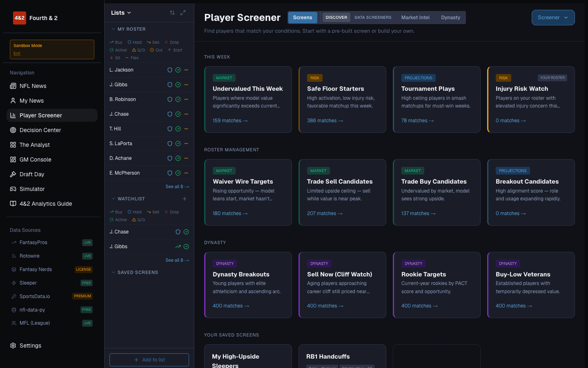The width and height of the screenshot is (588, 368).
Task: Click hold shield icon for L. Jackson
Action: tap(170, 70)
